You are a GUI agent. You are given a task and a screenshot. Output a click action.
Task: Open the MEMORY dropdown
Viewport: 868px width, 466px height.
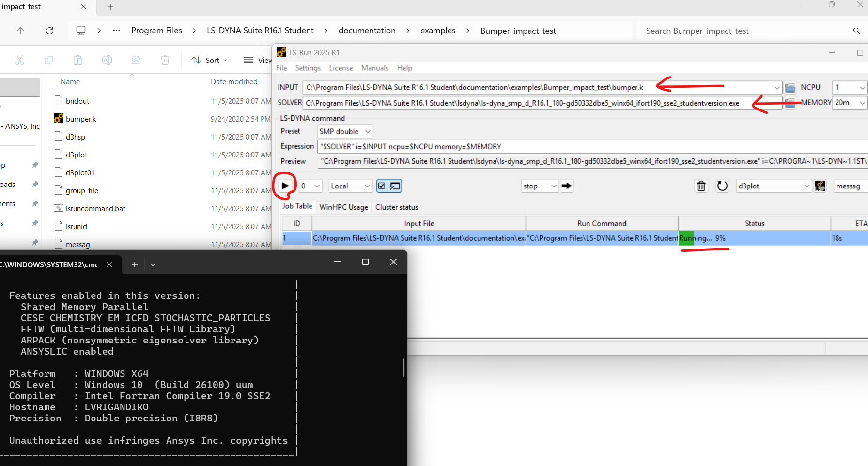(x=862, y=103)
